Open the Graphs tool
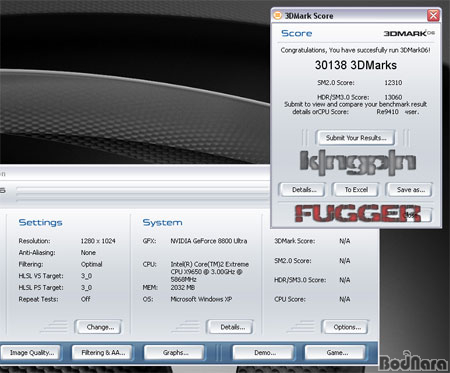The width and height of the screenshot is (450, 373). pos(175,353)
